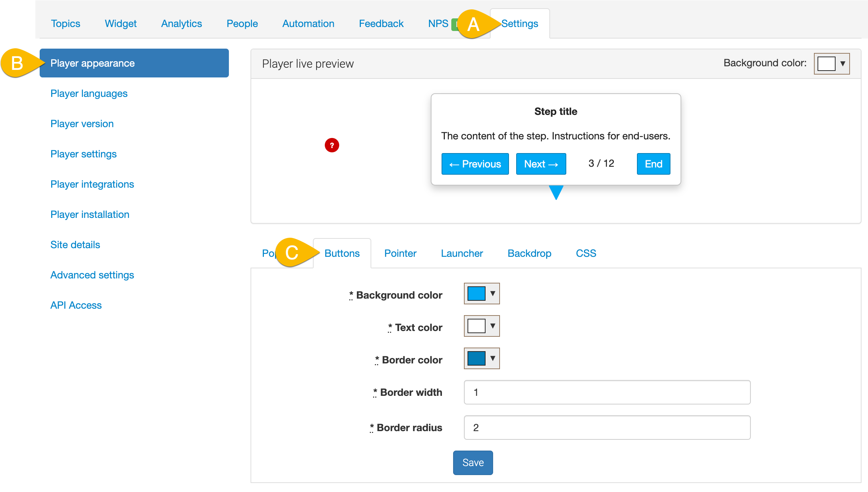Open the Settings tab
The image size is (868, 492).
(x=519, y=24)
